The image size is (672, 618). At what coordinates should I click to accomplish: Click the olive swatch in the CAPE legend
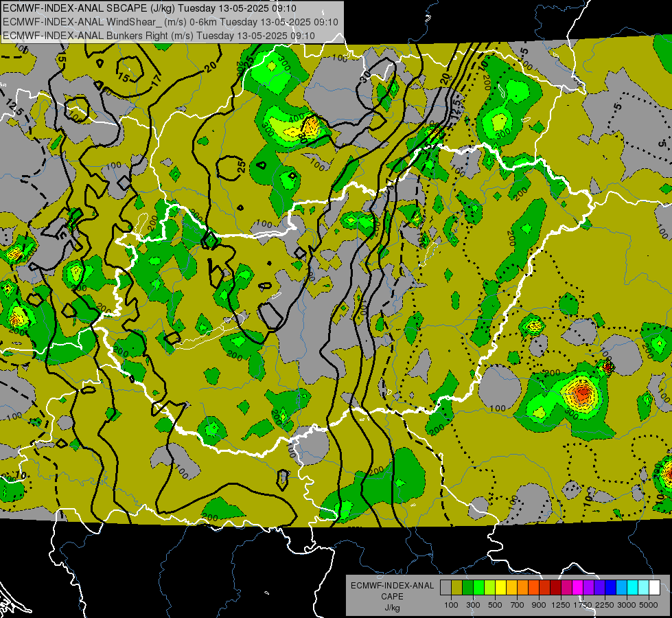(457, 588)
